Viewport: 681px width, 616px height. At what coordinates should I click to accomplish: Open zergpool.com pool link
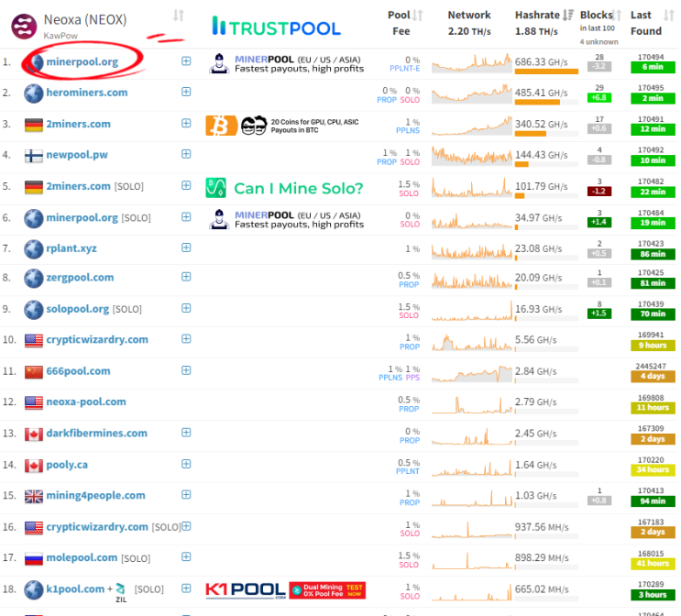80,277
